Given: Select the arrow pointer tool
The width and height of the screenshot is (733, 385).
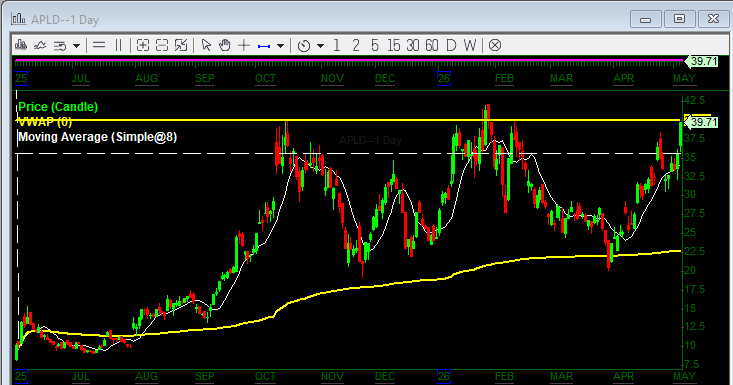Looking at the screenshot, I should [206, 45].
